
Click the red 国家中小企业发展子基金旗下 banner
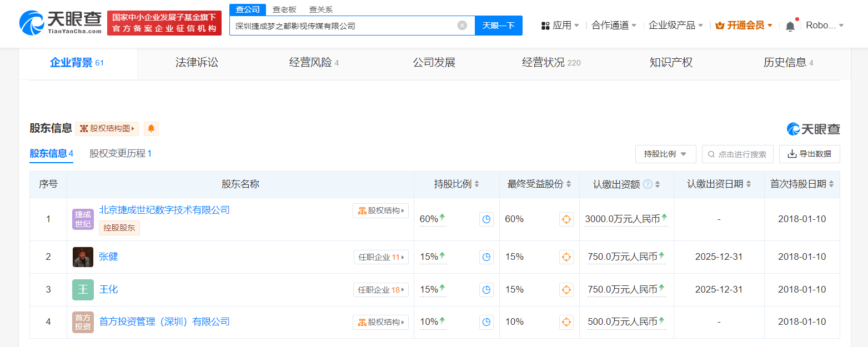click(164, 23)
